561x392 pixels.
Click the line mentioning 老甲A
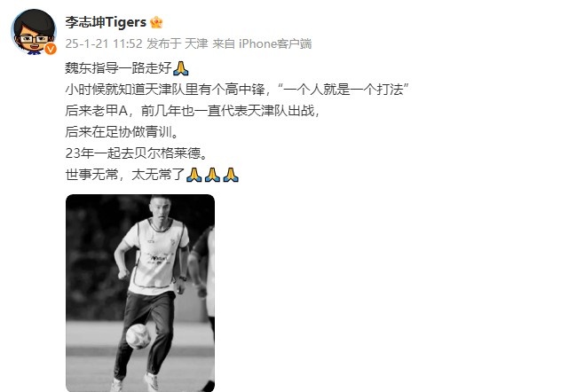[x=193, y=111]
